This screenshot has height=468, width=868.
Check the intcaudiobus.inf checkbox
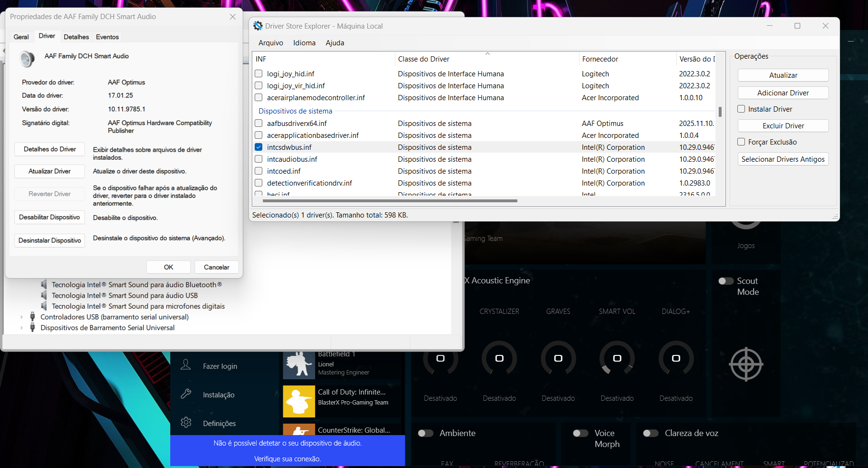coord(258,159)
